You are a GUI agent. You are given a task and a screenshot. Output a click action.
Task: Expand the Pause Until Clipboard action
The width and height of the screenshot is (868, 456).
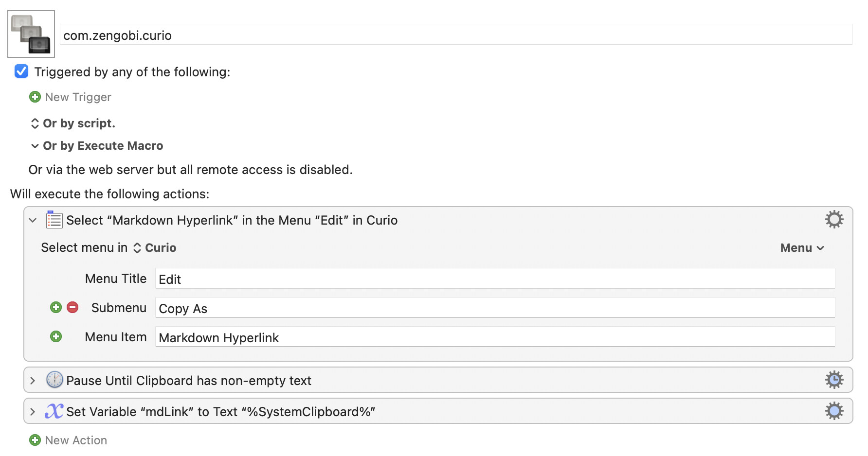[33, 381]
